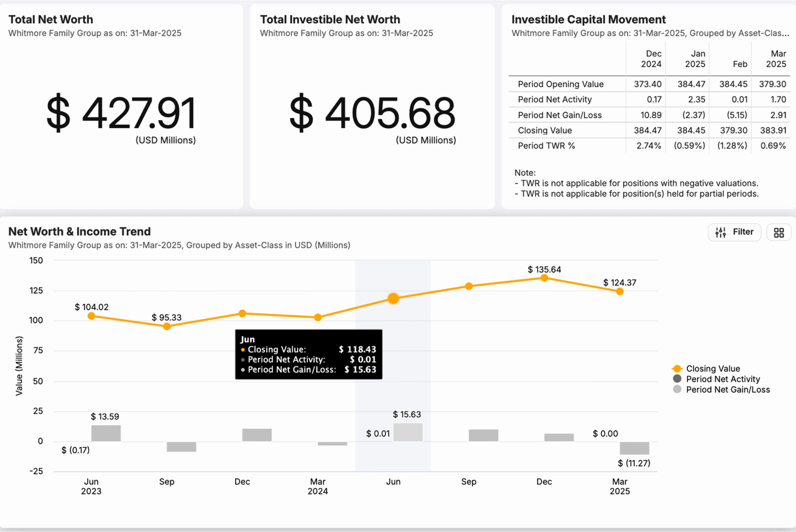Screen dimensions: 796x532
Task: Open the Filter options for the trend chart
Action: [x=734, y=232]
